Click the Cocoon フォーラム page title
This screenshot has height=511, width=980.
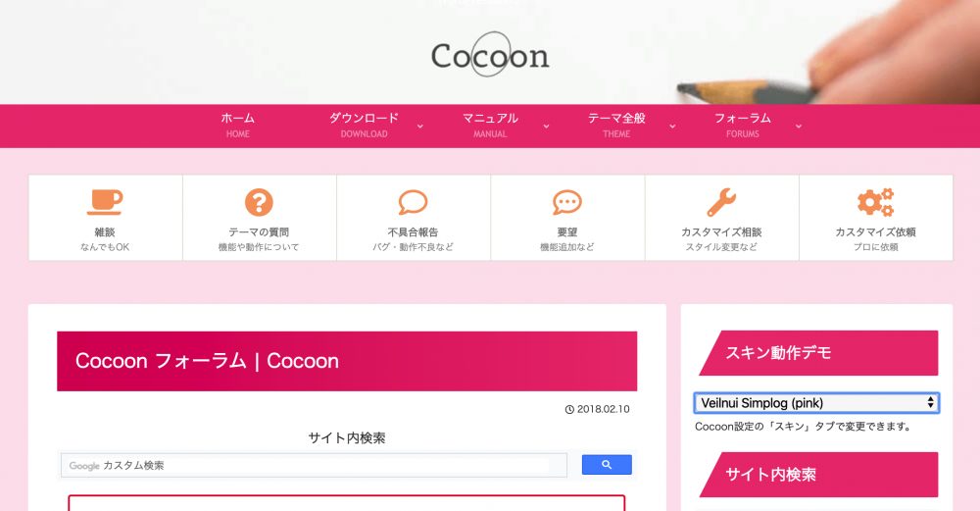(x=207, y=361)
